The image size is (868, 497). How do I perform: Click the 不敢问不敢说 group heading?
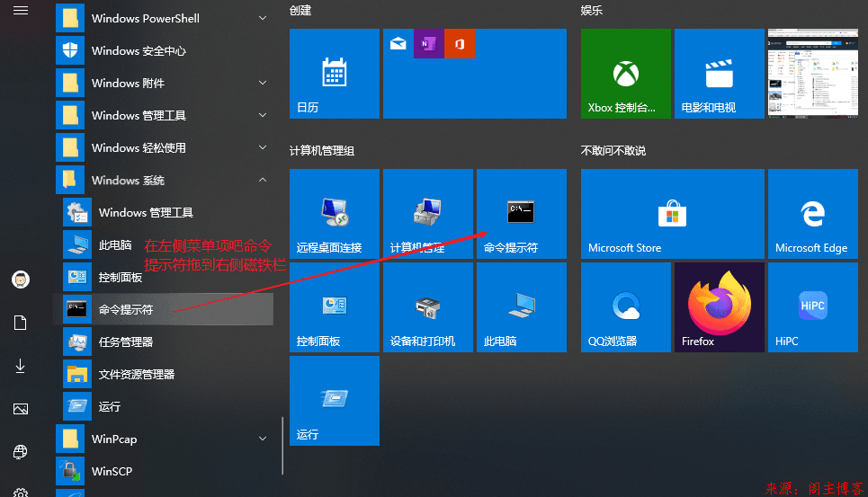coord(613,151)
